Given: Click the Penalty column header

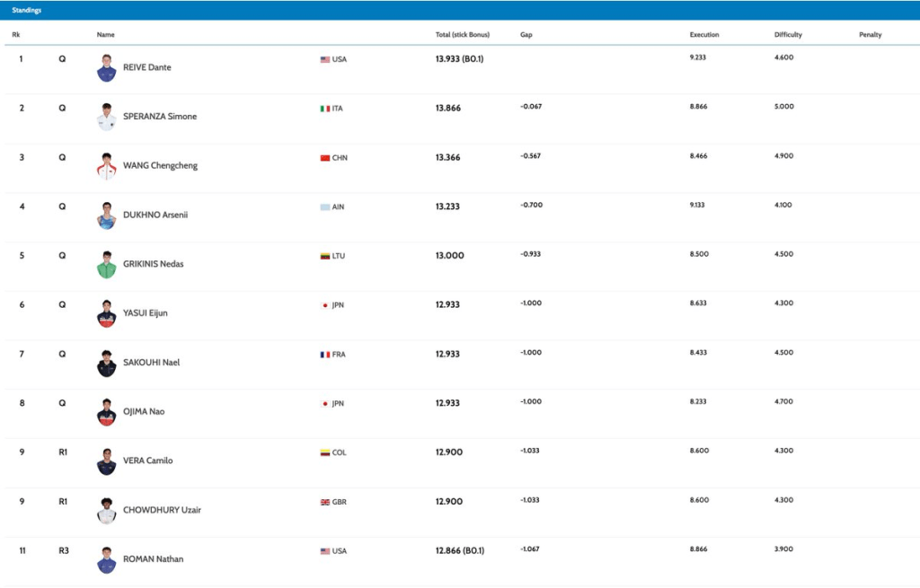Looking at the screenshot, I should click(x=870, y=35).
